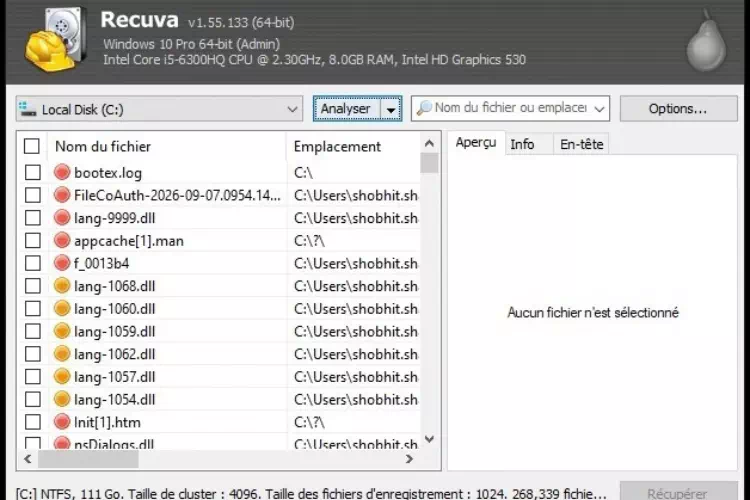Screen dimensions: 750x500
Task: Select the lang-1062.dll file name
Action: coord(114,354)
